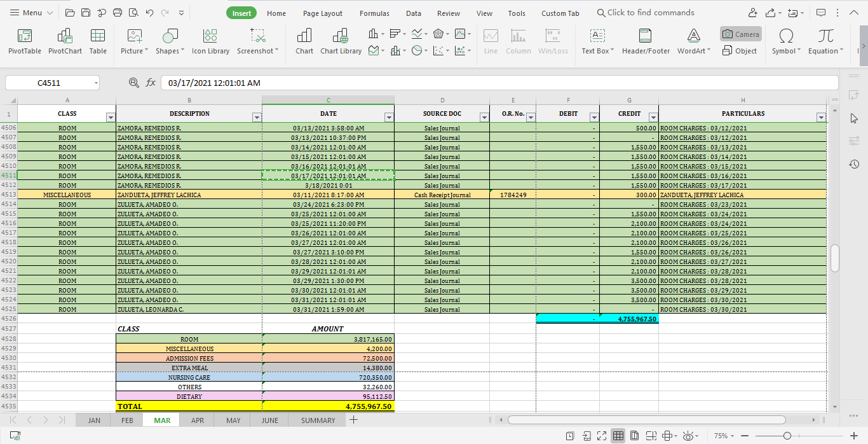Viewport: 868px width, 444px height.
Task: Open the Picture insert button
Action: pyautogui.click(x=134, y=41)
